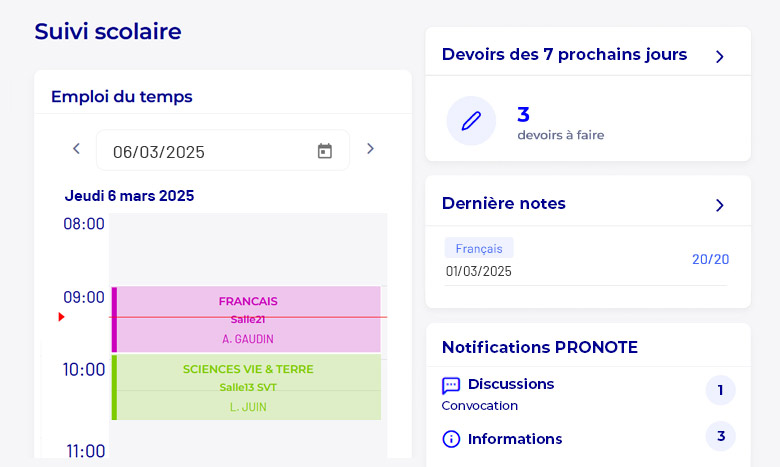Open the Informations notifications
Viewport: 780px width, 467px height.
(514, 439)
